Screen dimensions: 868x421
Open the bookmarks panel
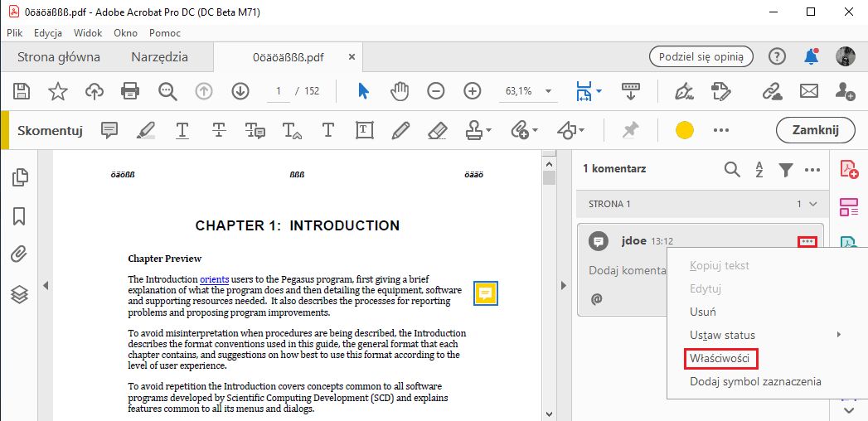tap(19, 216)
